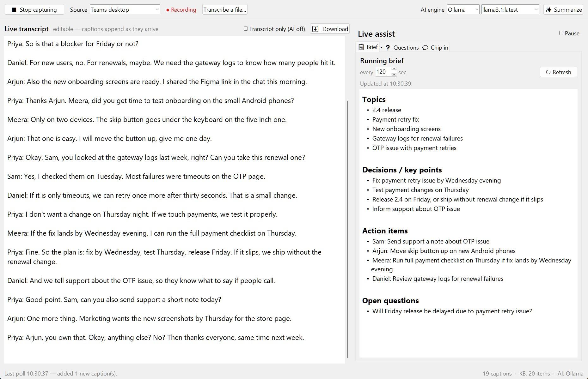
Task: Download the live transcript
Action: coord(330,29)
